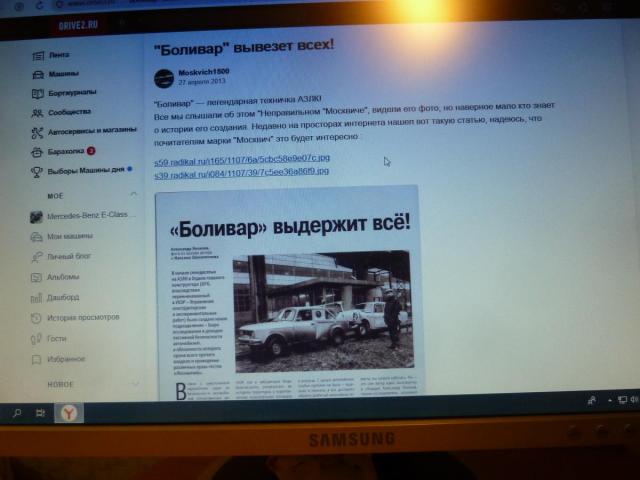Image resolution: width=640 pixels, height=480 pixels.
Task: Open Альбомы in sidebar
Action: 62,277
